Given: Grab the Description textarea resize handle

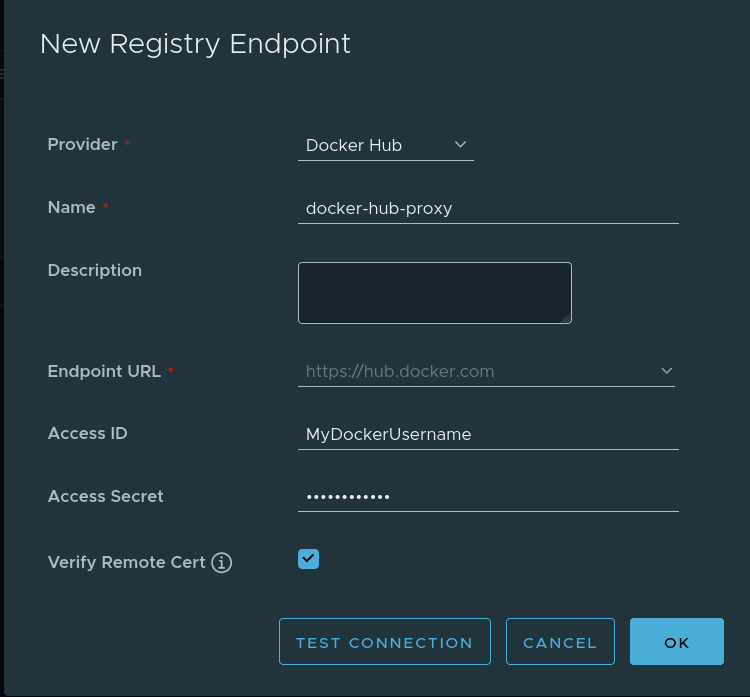Looking at the screenshot, I should tap(566, 318).
